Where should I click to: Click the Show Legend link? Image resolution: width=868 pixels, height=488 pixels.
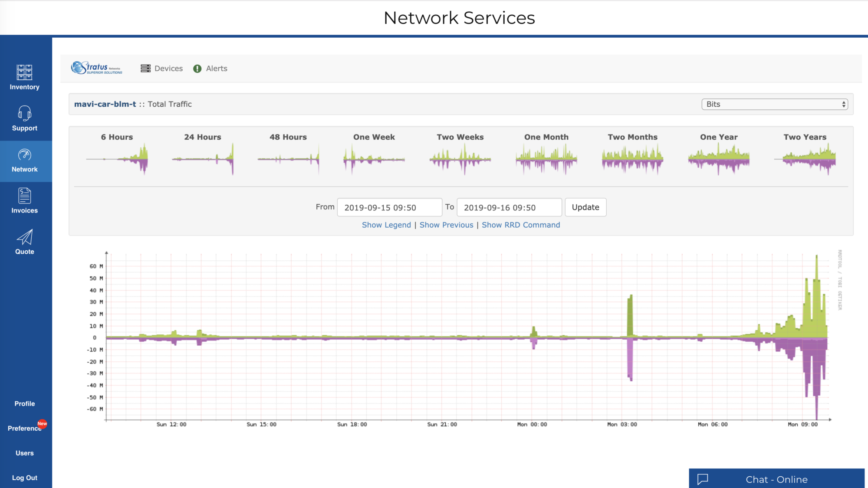pos(386,225)
